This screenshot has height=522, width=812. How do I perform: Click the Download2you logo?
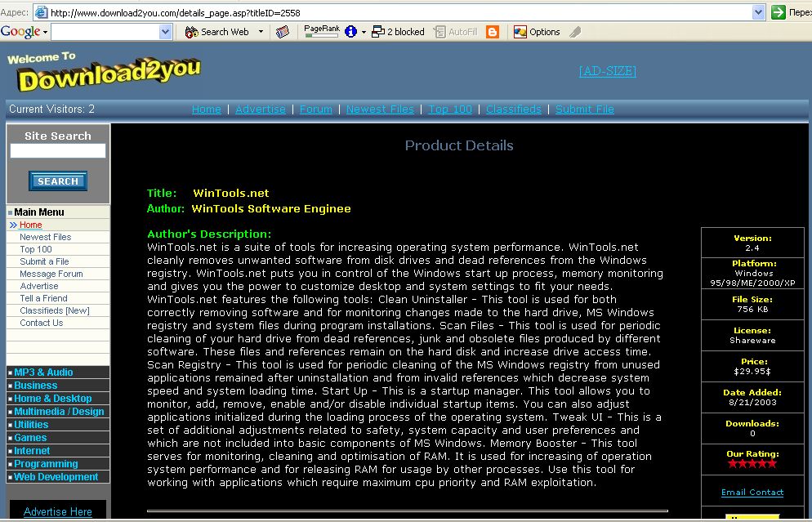point(104,72)
